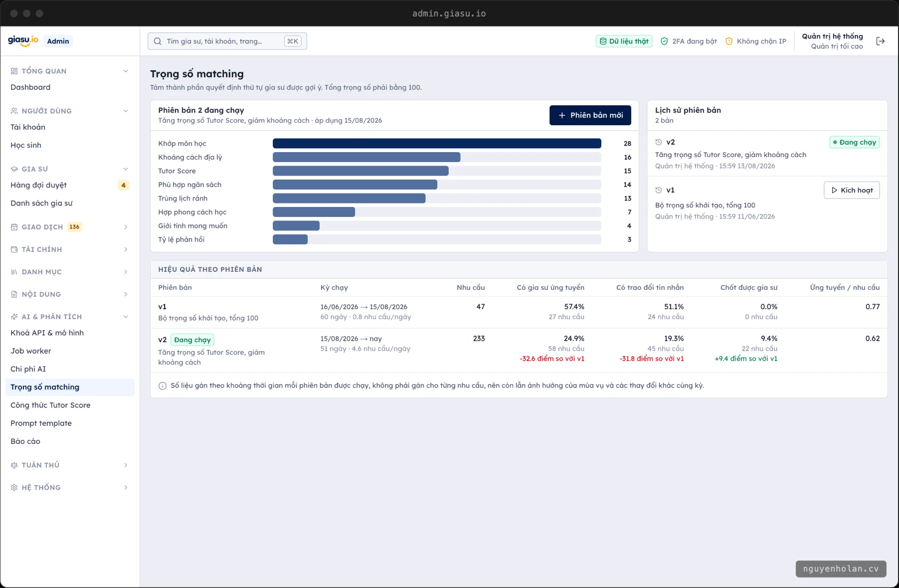Image resolution: width=899 pixels, height=588 pixels.
Task: Click the Đang chạy badge in v2 table row
Action: [192, 340]
